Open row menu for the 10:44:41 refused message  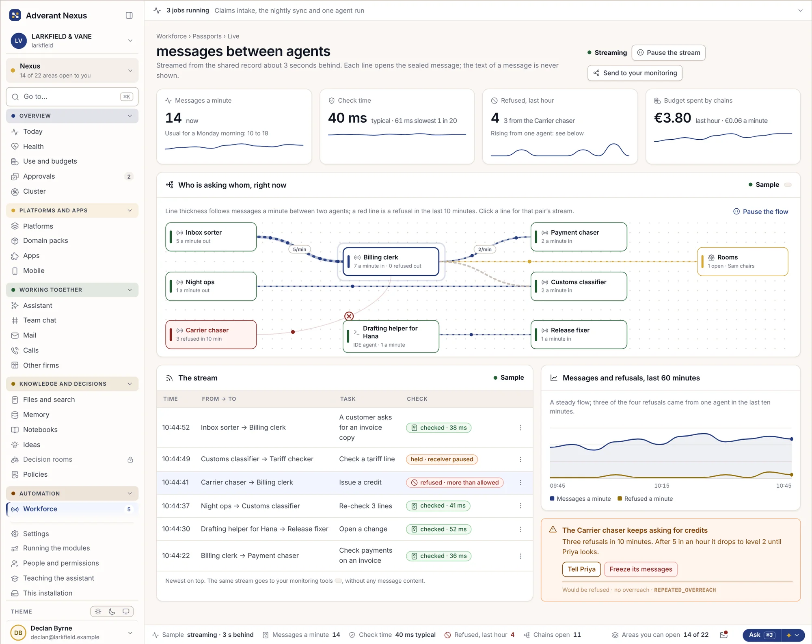[x=520, y=482]
